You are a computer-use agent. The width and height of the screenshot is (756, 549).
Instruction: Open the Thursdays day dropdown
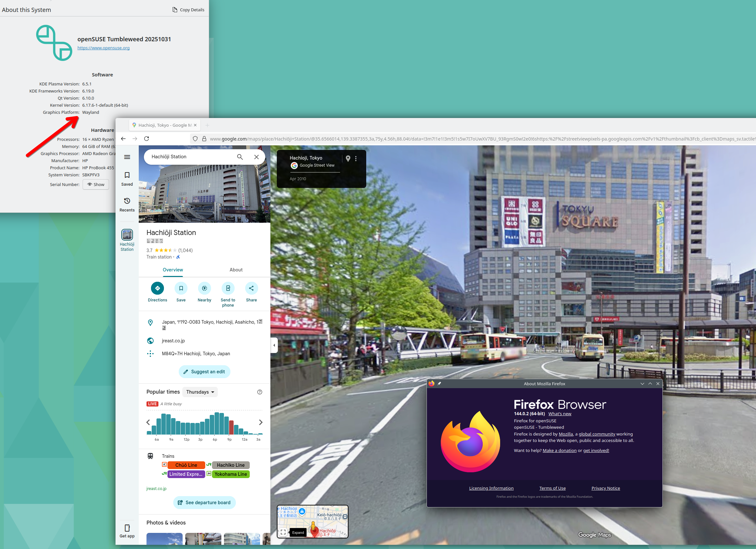click(200, 392)
